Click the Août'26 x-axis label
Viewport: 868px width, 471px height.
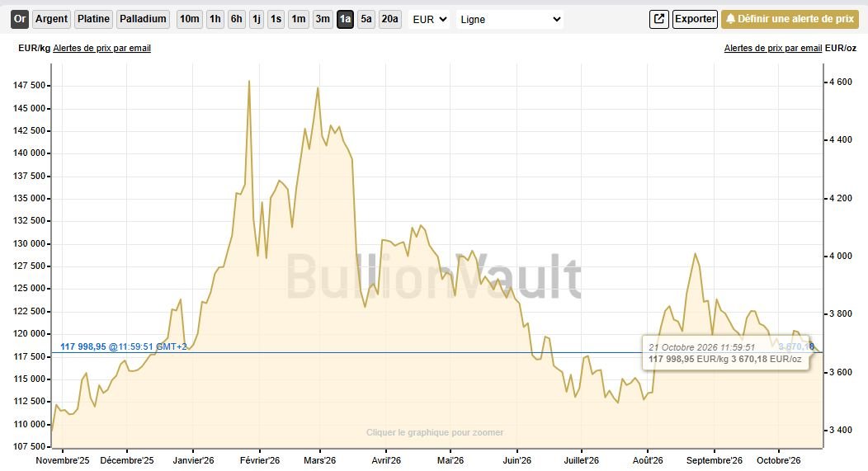coord(648,460)
